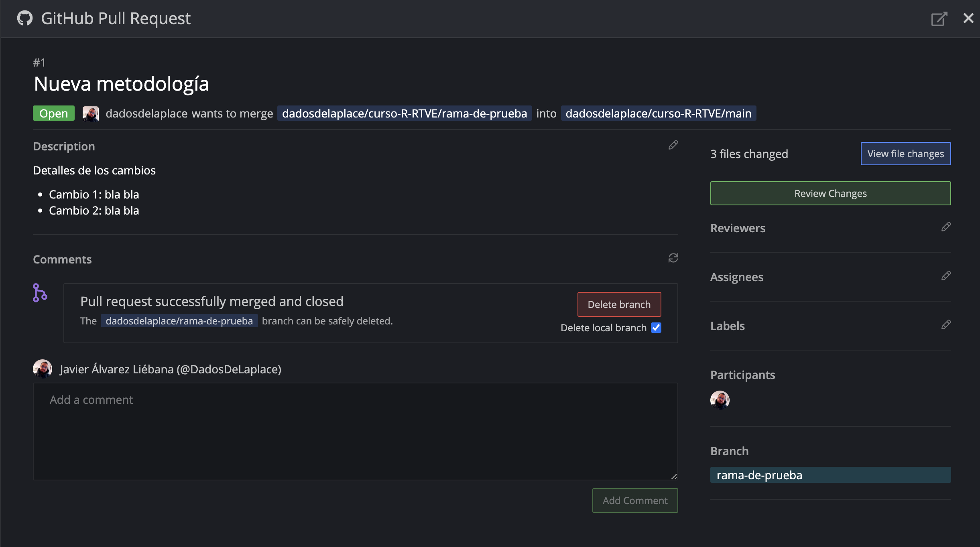980x547 pixels.
Task: Edit Reviewers with pencil icon
Action: 946,227
